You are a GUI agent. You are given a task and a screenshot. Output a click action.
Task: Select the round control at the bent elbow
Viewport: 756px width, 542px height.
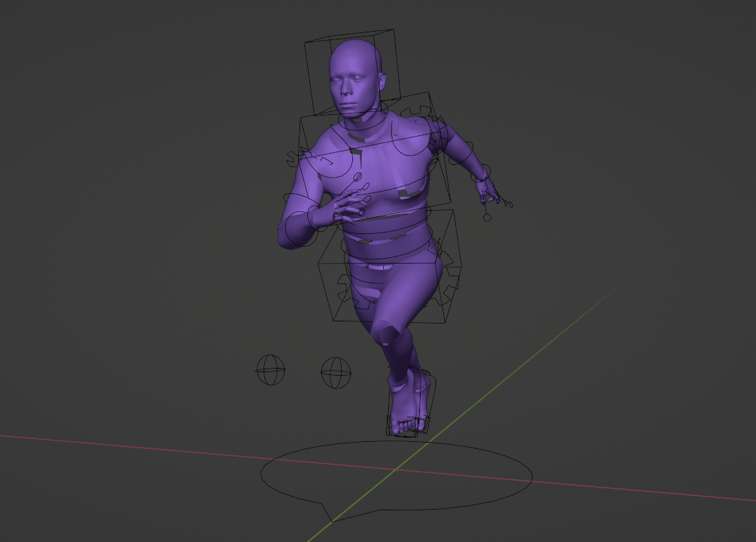(x=302, y=230)
